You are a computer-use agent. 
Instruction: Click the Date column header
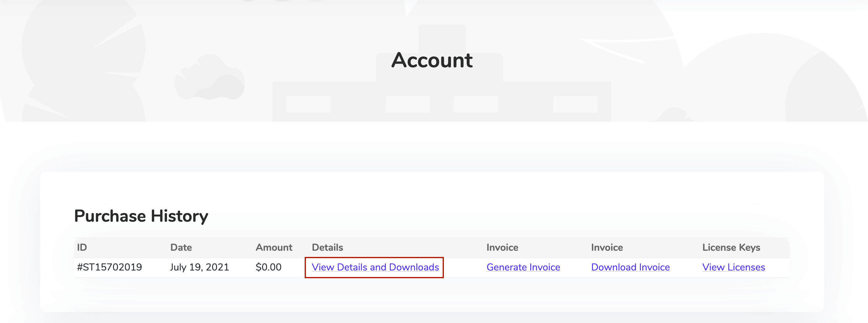click(x=181, y=247)
